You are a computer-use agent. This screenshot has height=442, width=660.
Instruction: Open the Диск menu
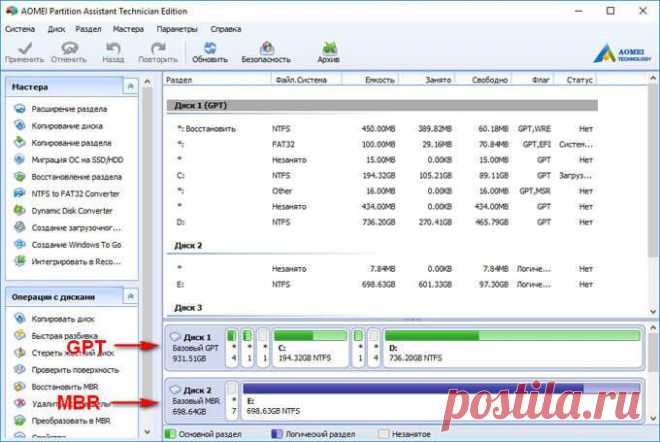click(x=56, y=29)
